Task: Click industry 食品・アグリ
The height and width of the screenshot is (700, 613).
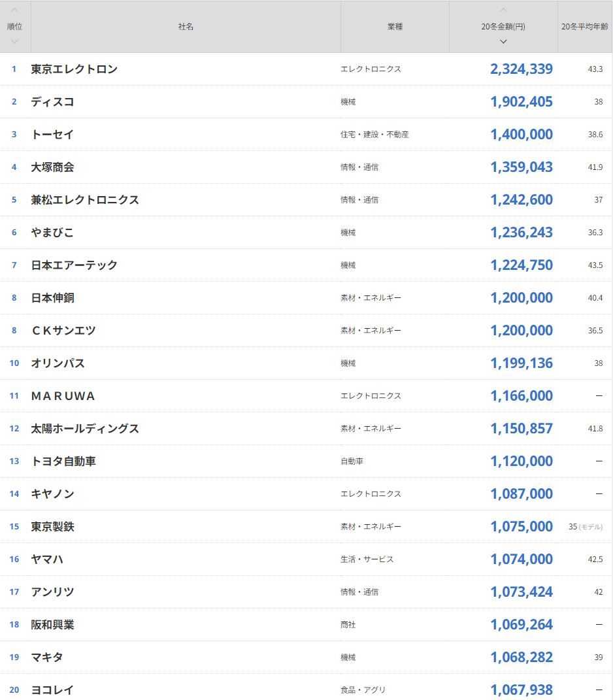Action: (x=363, y=690)
